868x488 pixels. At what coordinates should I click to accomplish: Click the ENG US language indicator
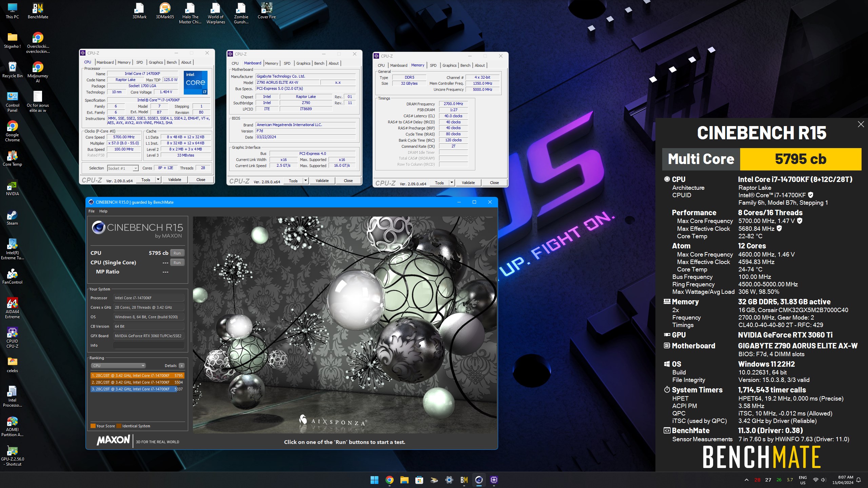[803, 480]
